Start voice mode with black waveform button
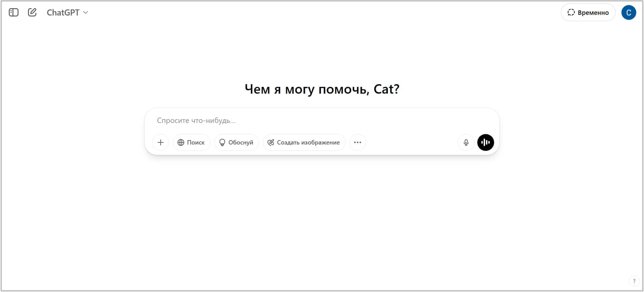This screenshot has height=292, width=644. point(486,142)
